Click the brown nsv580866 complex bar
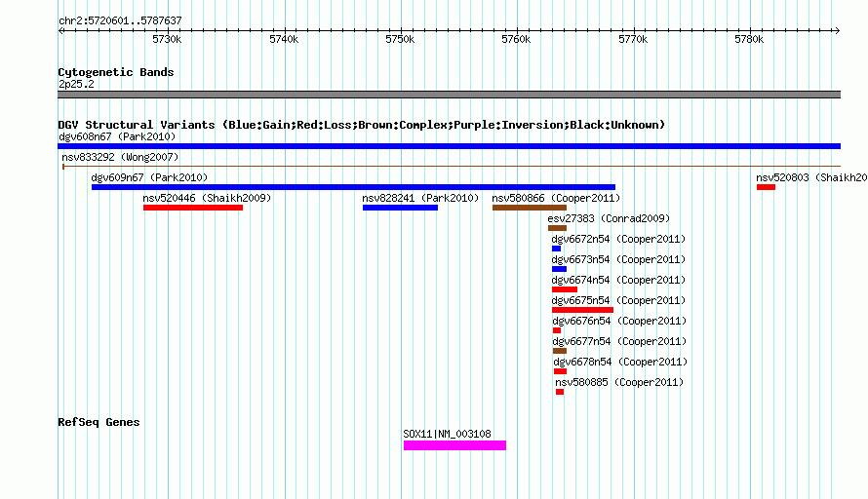Screen dimensions: 868x499 (530, 208)
